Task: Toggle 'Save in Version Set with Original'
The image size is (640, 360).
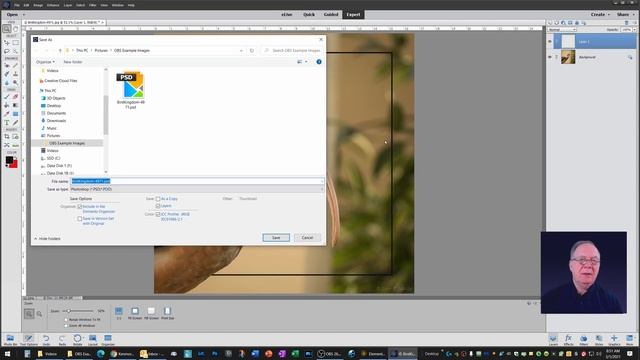Action: pos(80,219)
